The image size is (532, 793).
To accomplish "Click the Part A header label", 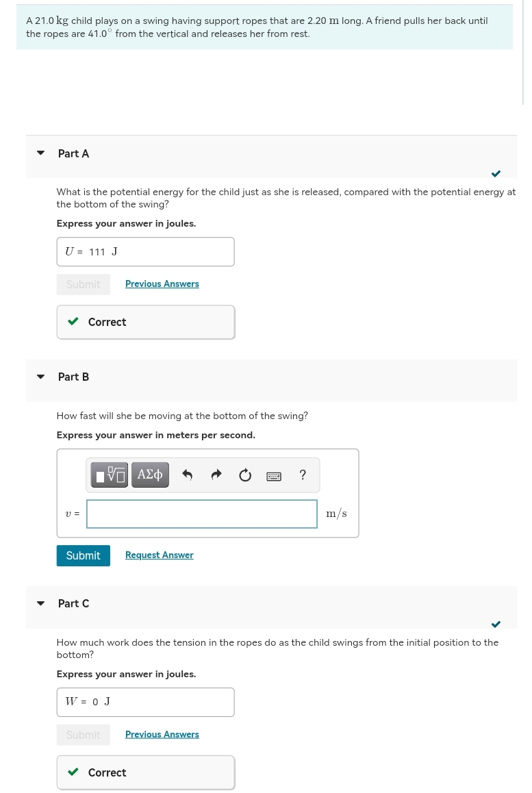I will (x=73, y=153).
